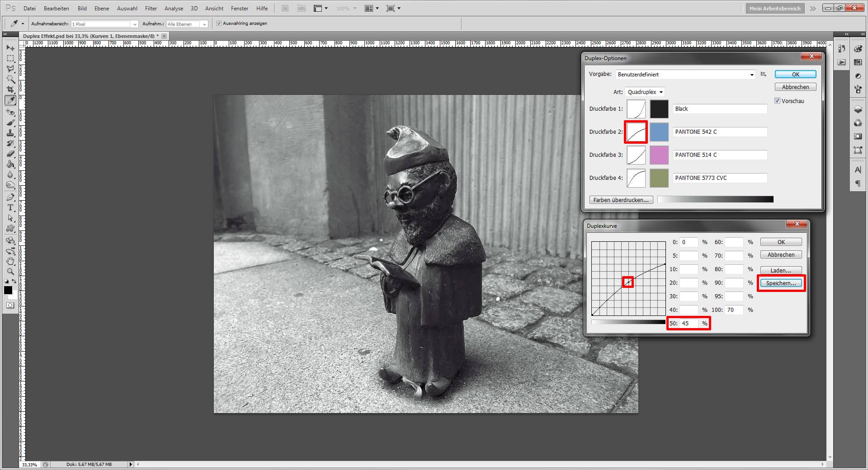
Task: Edit the 50 percent value field
Action: coord(689,323)
